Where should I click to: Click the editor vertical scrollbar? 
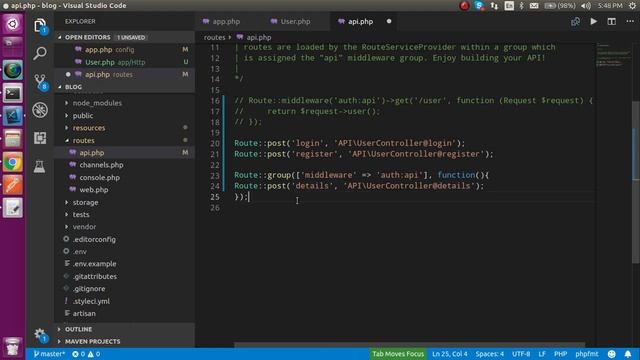tap(636, 182)
